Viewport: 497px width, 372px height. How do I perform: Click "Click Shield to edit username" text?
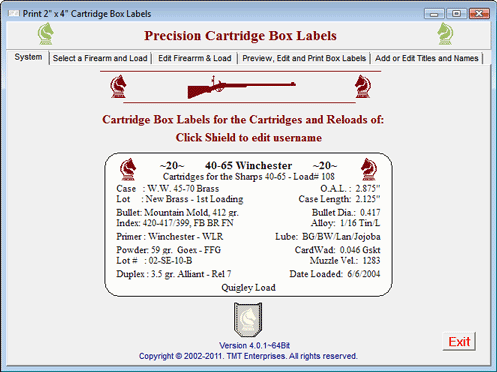pyautogui.click(x=249, y=138)
